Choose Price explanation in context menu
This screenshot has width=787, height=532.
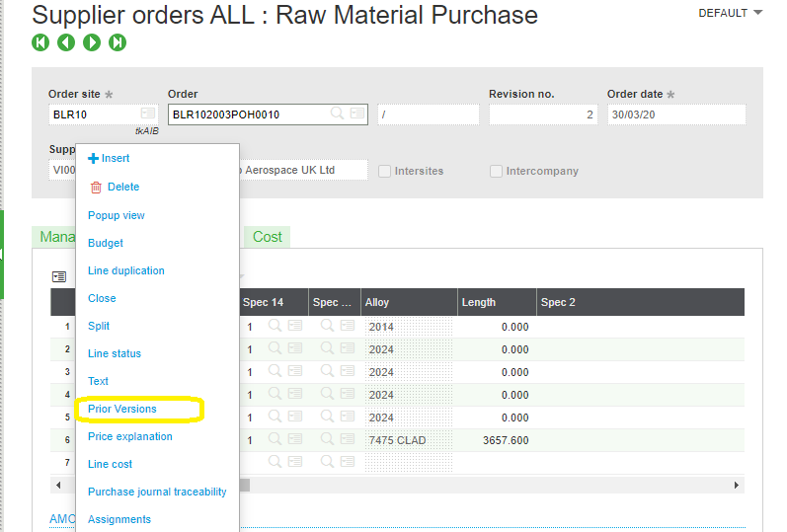(129, 436)
